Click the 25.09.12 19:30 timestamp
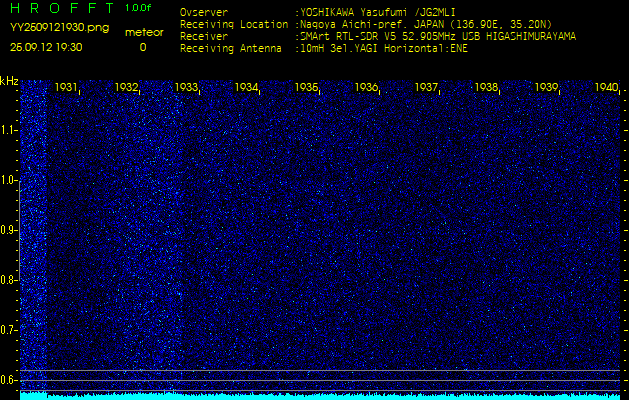 click(46, 47)
